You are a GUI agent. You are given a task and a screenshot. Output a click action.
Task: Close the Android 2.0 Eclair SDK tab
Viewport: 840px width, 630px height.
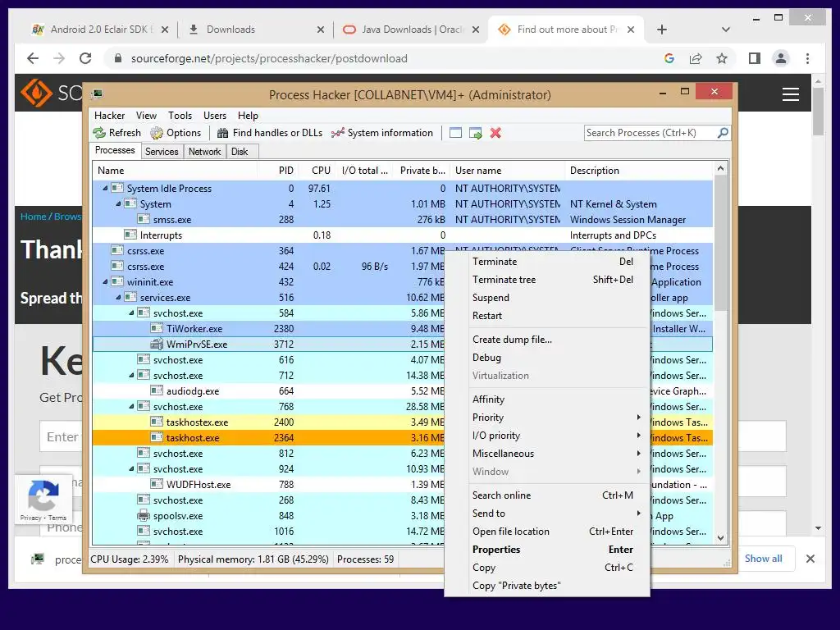[165, 30]
